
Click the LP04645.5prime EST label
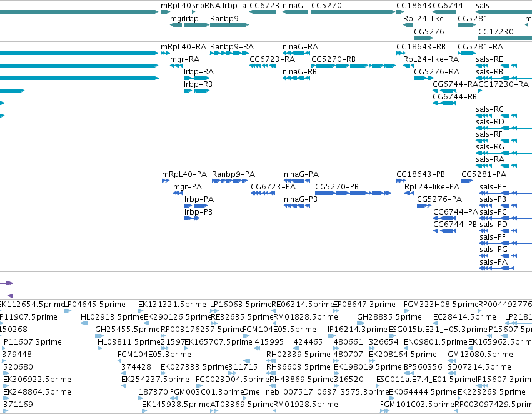(x=94, y=305)
